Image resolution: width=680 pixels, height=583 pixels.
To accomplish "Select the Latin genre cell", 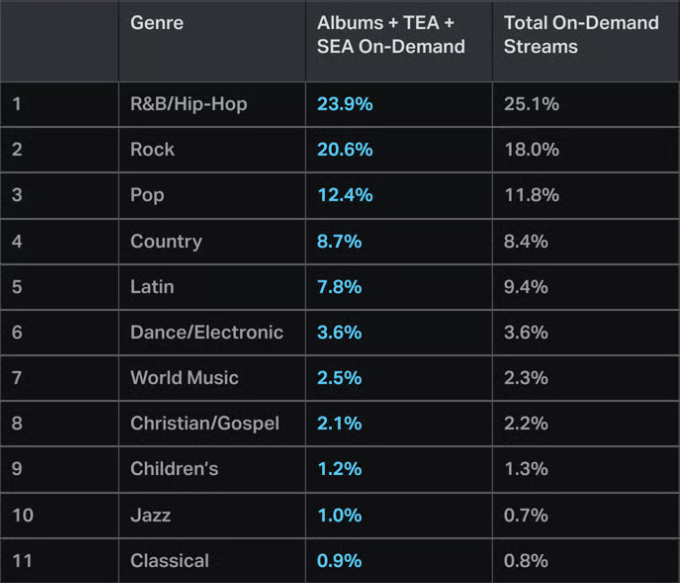I will pos(152,287).
